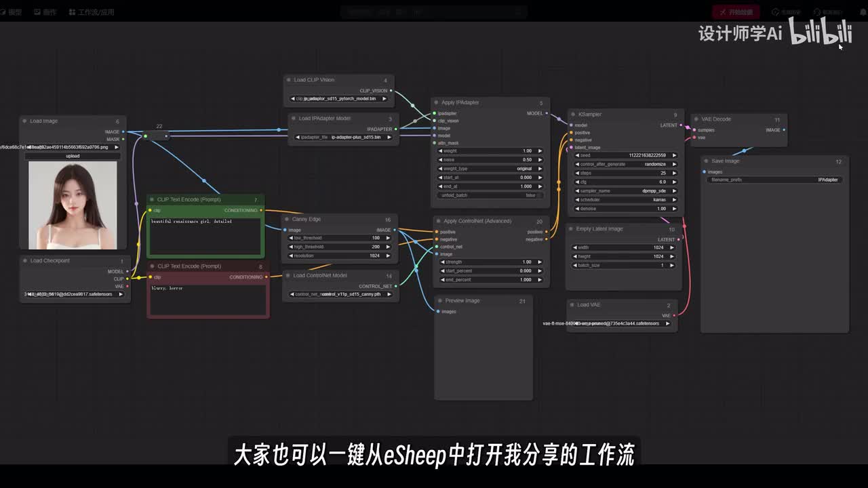Collapse the KSampler node via its dot
This screenshot has height=488, width=868.
pos(573,115)
